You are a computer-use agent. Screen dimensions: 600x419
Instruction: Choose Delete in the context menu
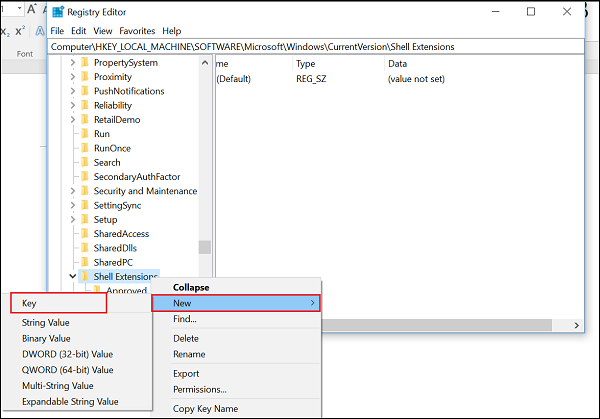[236, 338]
